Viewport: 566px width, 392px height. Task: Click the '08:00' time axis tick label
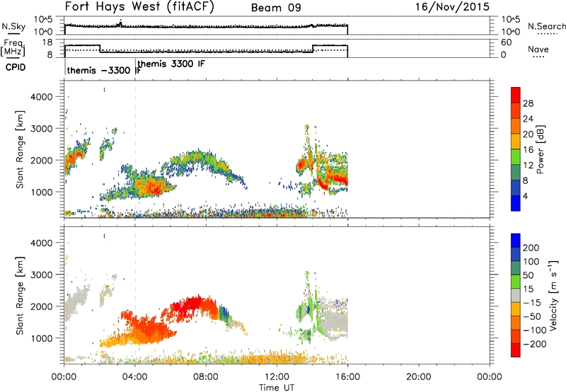206,377
